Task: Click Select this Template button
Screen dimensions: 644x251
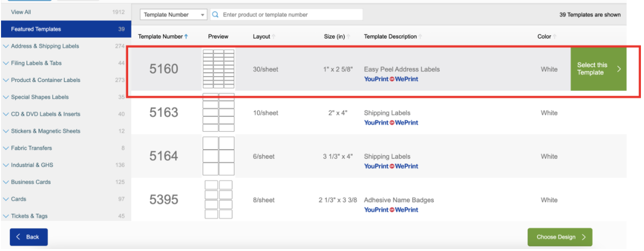Action: (x=598, y=69)
